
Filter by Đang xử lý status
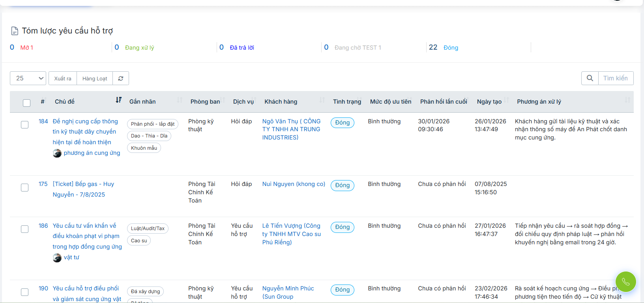coord(139,48)
